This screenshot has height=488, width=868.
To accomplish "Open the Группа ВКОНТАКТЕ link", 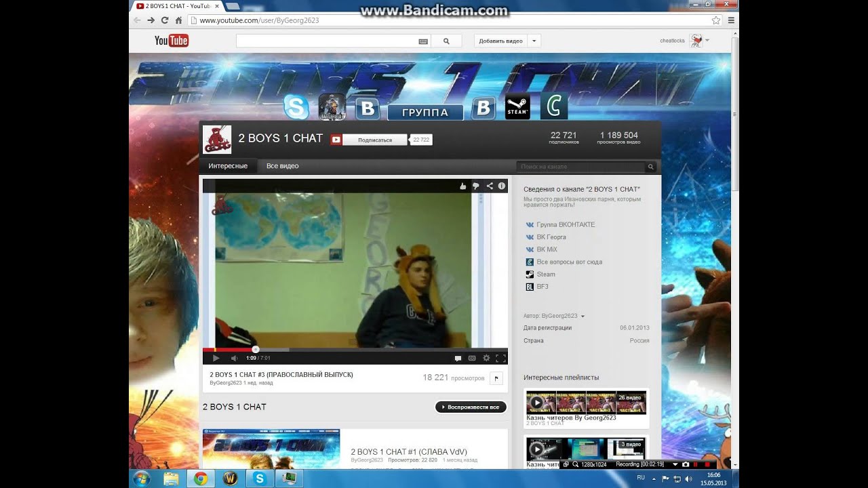I will pyautogui.click(x=565, y=224).
